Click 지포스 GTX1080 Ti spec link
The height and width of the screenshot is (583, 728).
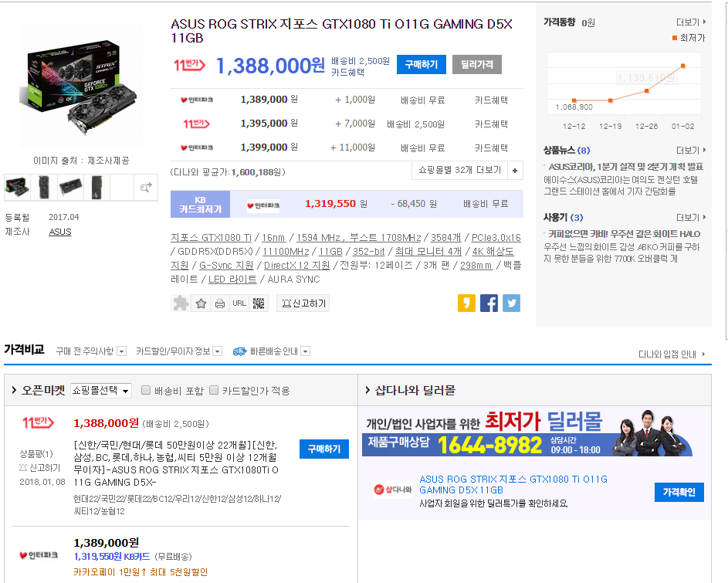tap(211, 237)
